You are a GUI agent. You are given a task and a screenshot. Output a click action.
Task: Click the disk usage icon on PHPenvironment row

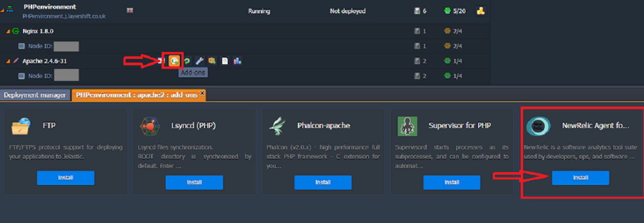(x=417, y=11)
